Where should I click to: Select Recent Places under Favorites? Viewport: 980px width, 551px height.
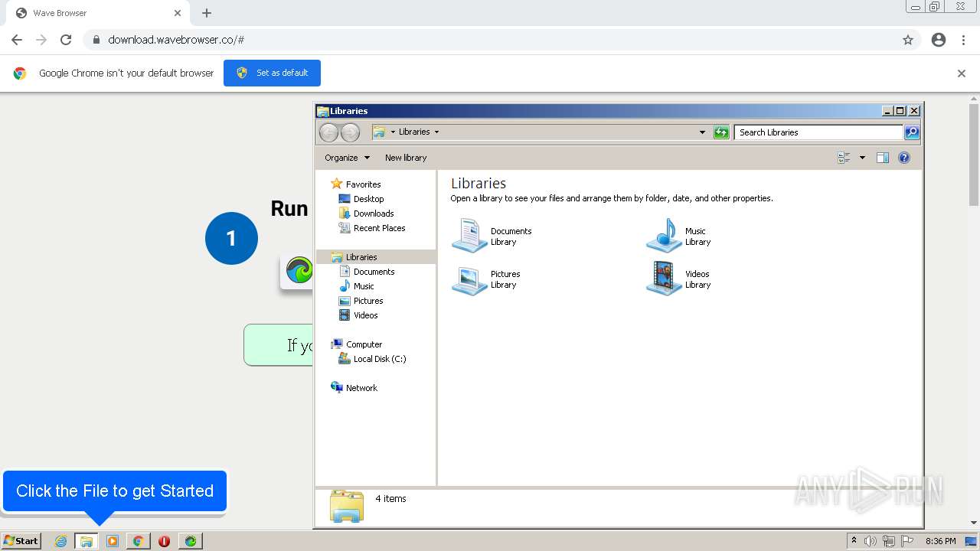[379, 228]
